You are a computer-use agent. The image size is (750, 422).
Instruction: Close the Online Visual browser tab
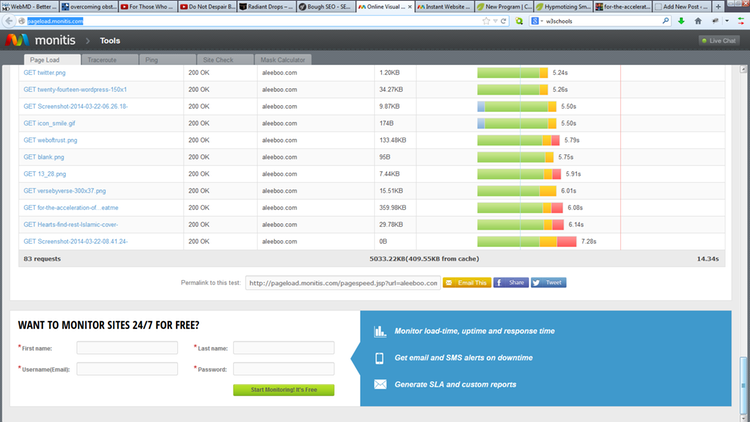tap(409, 7)
